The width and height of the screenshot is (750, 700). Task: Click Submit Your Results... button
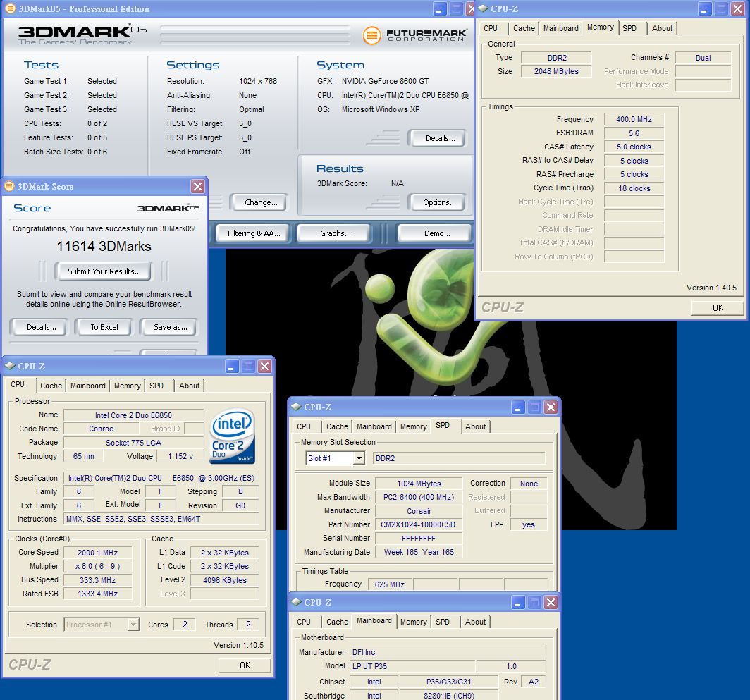[x=104, y=271]
